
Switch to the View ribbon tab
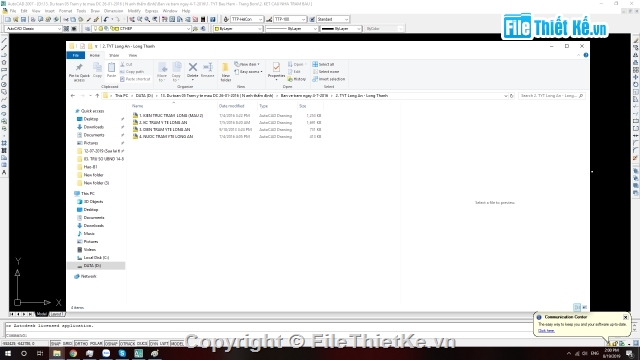pos(133,55)
